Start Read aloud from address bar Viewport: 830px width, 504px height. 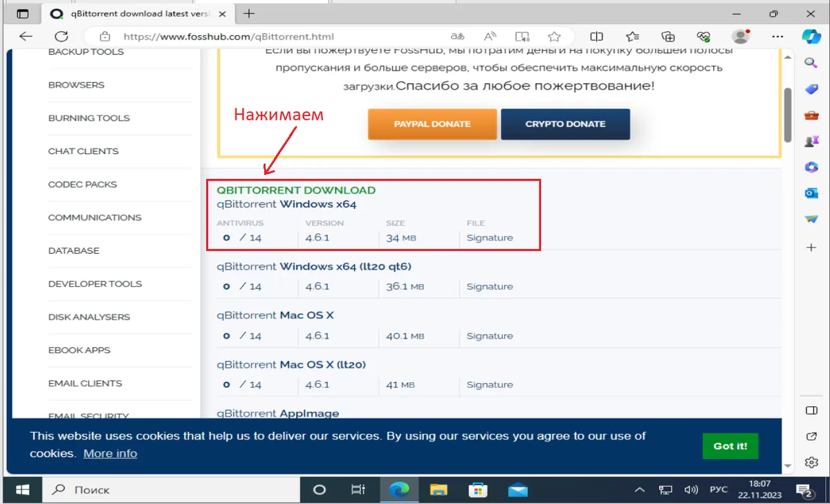pyautogui.click(x=490, y=37)
